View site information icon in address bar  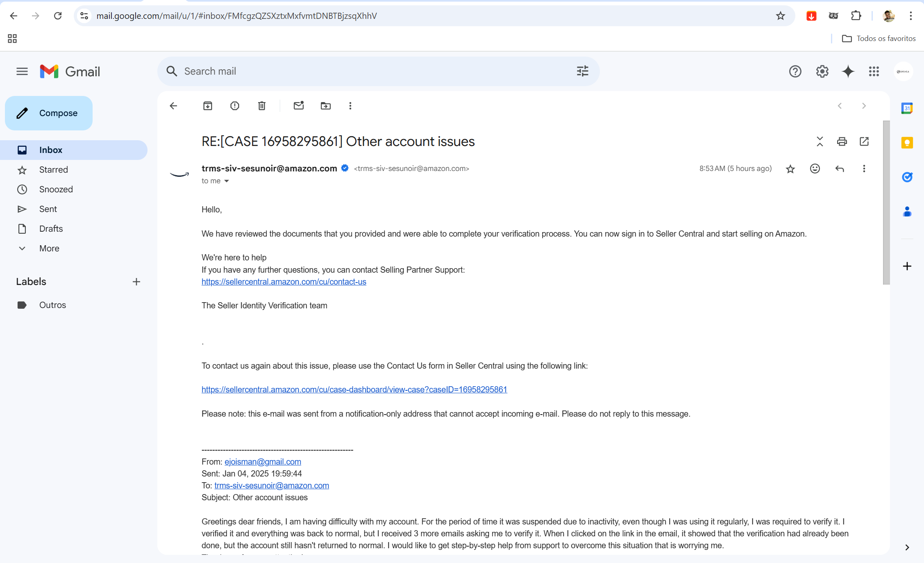(x=84, y=16)
